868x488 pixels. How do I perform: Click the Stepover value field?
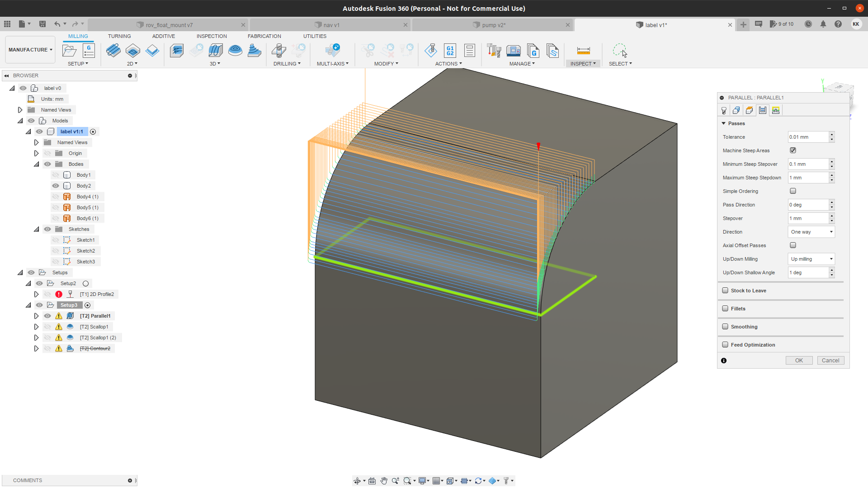pos(808,218)
